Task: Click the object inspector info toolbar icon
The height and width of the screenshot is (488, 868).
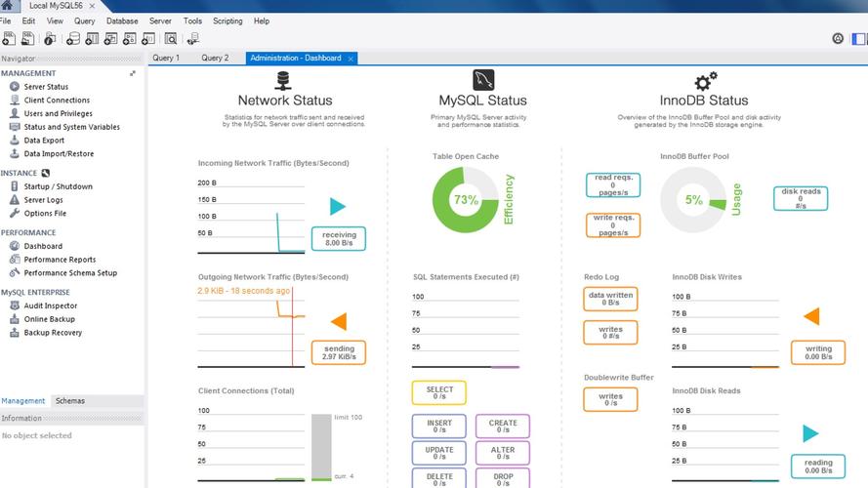Action: coord(50,39)
